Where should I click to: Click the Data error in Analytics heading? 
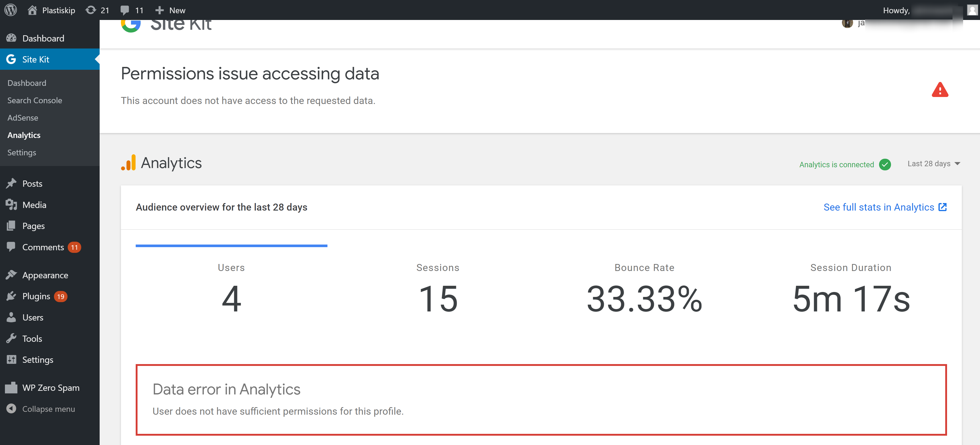tap(226, 389)
